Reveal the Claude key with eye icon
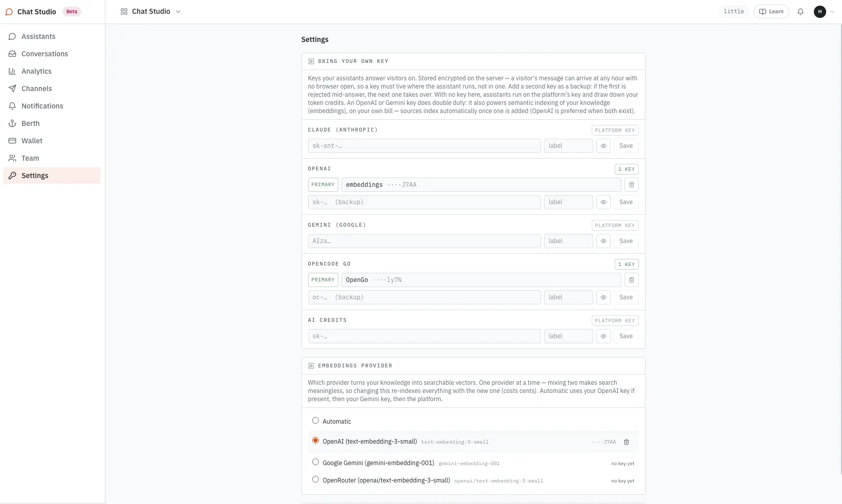Viewport: 842px width, 504px height. tap(603, 146)
